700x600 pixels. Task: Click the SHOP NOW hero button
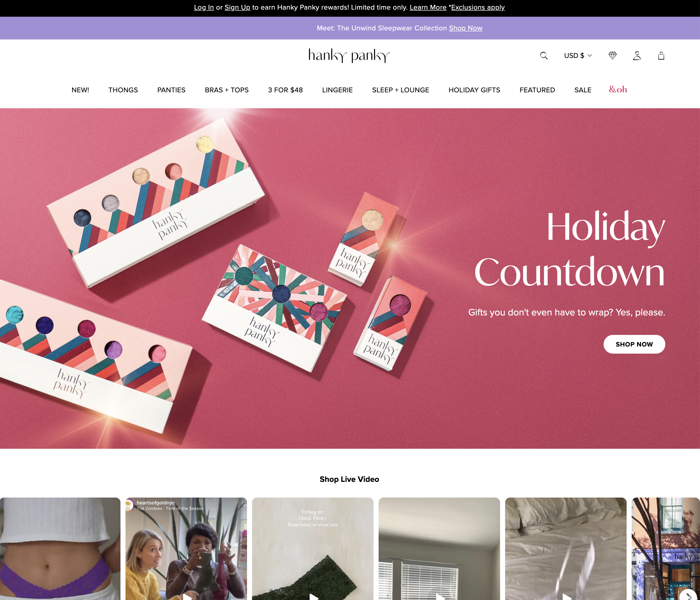[634, 344]
